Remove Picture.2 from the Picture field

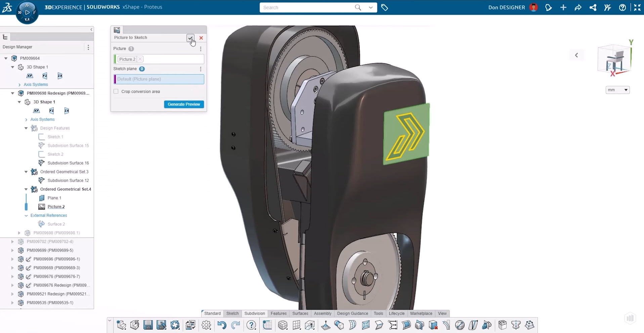(140, 59)
